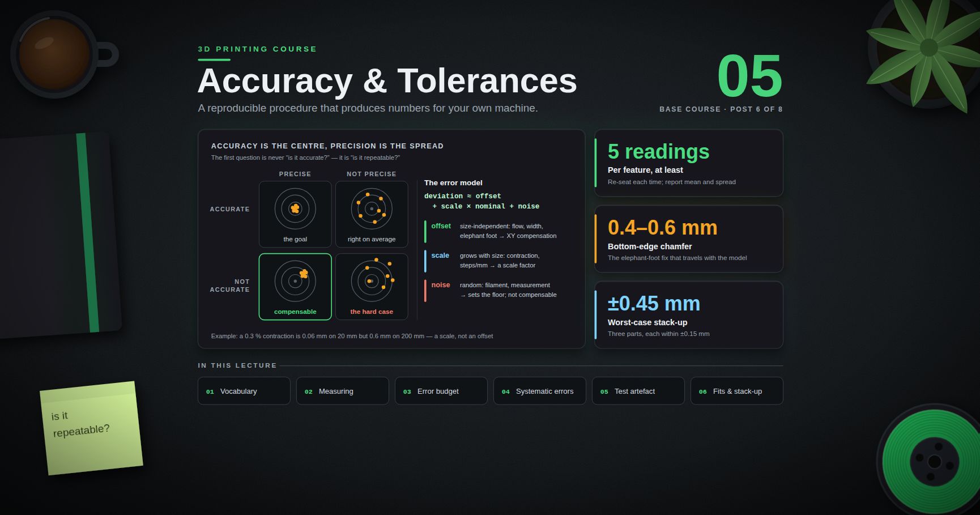Click the 'Worst-case stack-up' label
The height and width of the screenshot is (515, 980).
tap(647, 322)
